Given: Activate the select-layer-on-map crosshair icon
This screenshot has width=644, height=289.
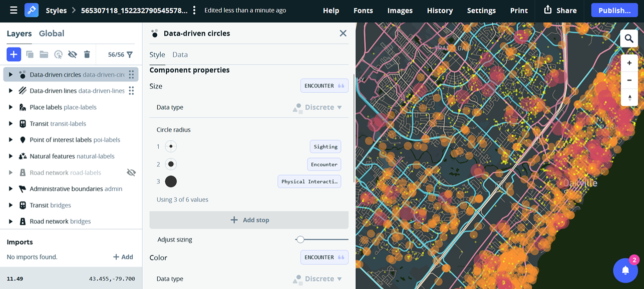Looking at the screenshot, I should 58,54.
